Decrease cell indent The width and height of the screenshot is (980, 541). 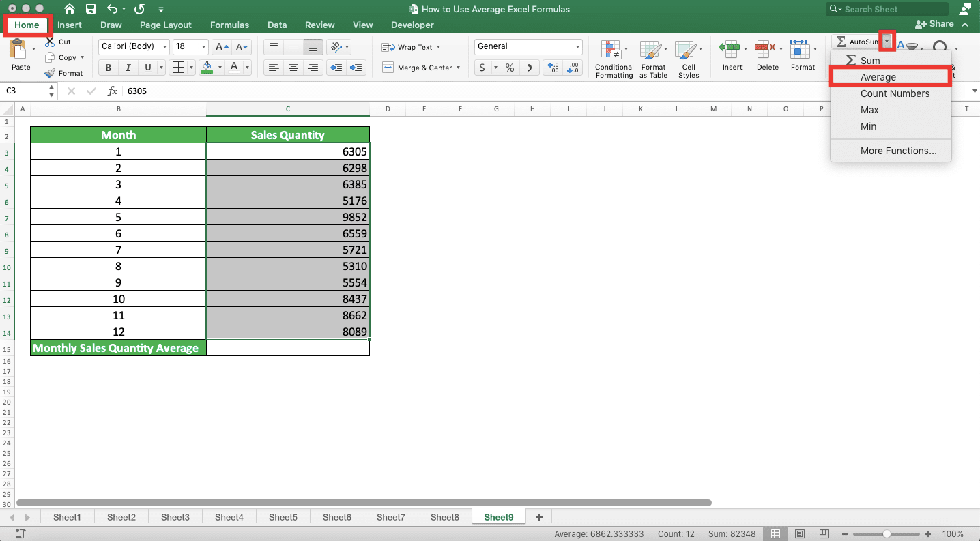(x=335, y=68)
